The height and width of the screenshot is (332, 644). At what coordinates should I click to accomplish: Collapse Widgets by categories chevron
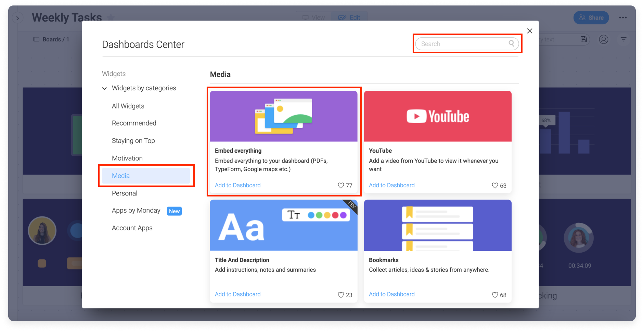point(104,88)
